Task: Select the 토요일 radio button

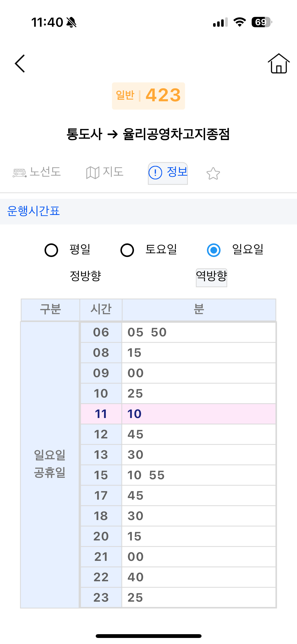Action: [x=127, y=250]
